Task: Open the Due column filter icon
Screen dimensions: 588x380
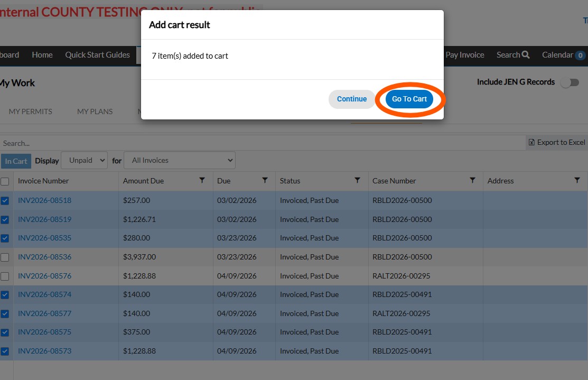Action: pos(265,180)
